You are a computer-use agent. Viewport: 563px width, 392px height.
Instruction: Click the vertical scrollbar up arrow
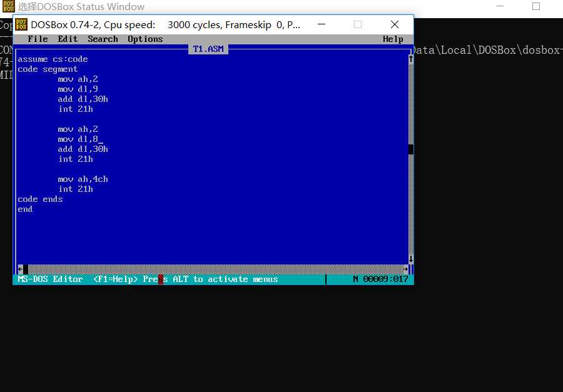411,59
